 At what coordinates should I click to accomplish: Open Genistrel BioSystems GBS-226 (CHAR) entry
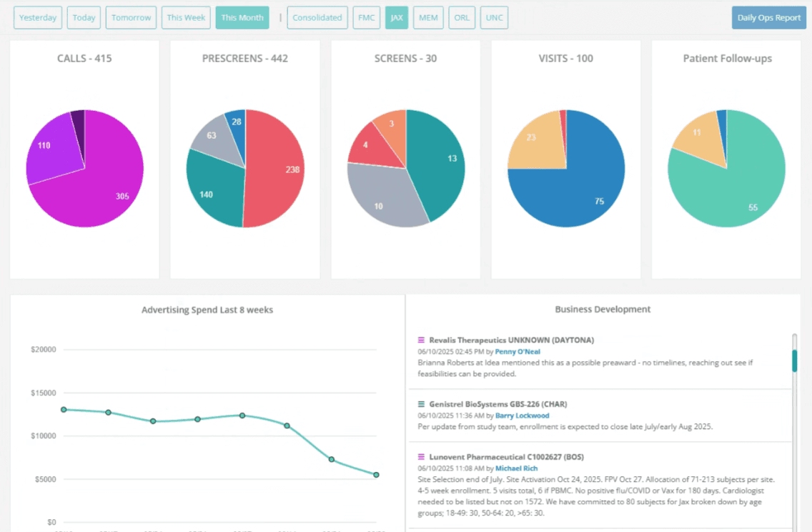[498, 404]
